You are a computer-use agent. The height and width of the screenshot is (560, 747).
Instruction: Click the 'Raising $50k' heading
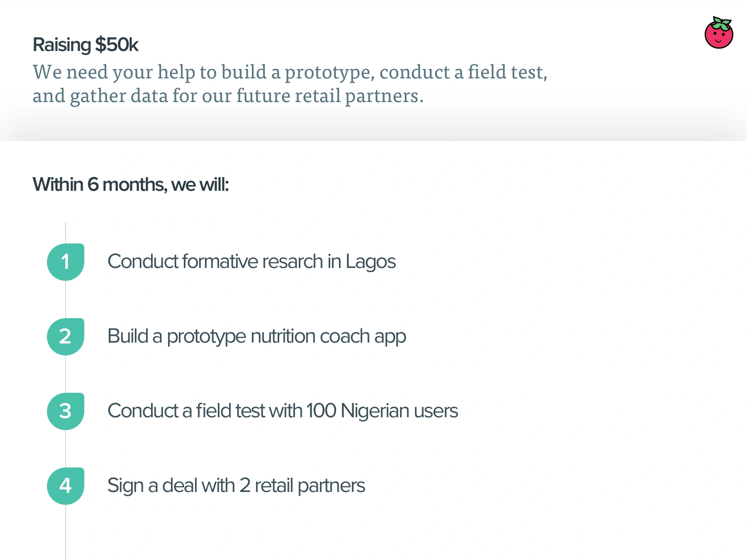(85, 45)
